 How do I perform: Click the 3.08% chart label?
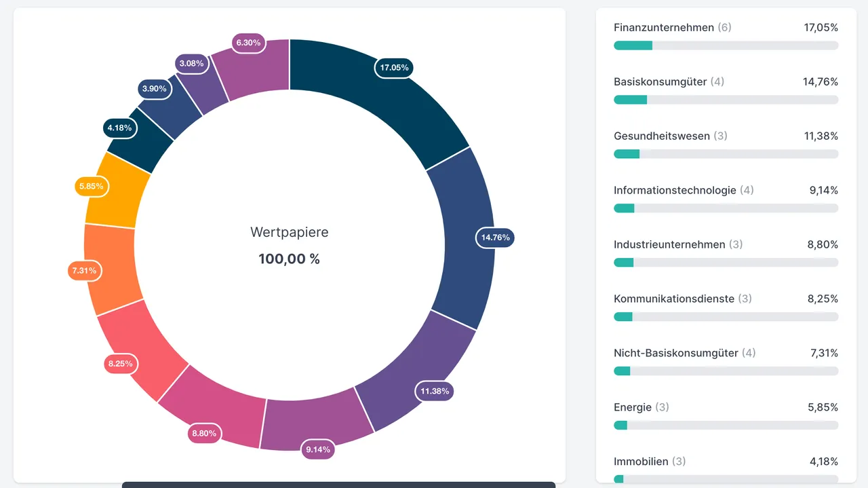(191, 64)
